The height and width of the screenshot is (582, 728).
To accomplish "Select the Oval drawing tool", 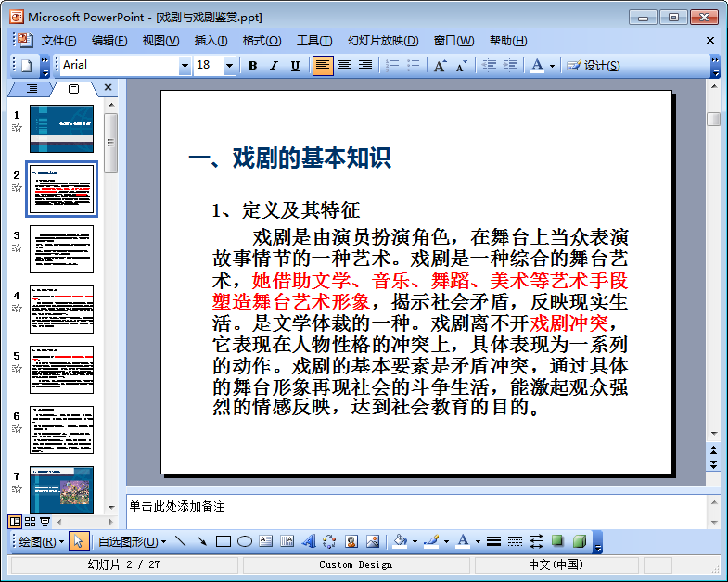I will click(244, 541).
